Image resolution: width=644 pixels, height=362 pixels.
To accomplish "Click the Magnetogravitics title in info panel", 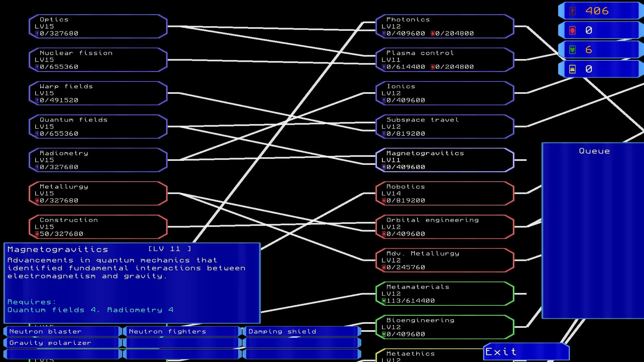I will [x=58, y=249].
